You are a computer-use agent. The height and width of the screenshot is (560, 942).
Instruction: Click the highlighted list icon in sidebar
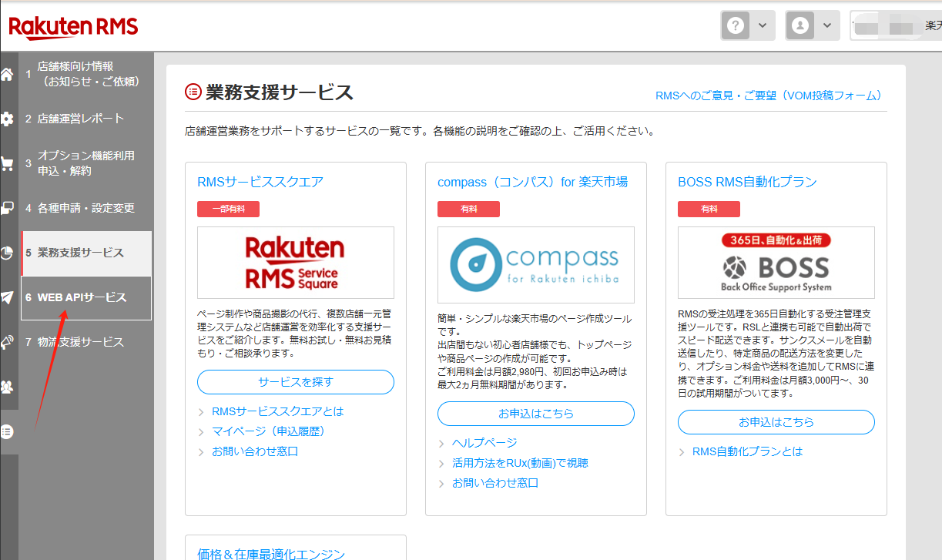7,431
